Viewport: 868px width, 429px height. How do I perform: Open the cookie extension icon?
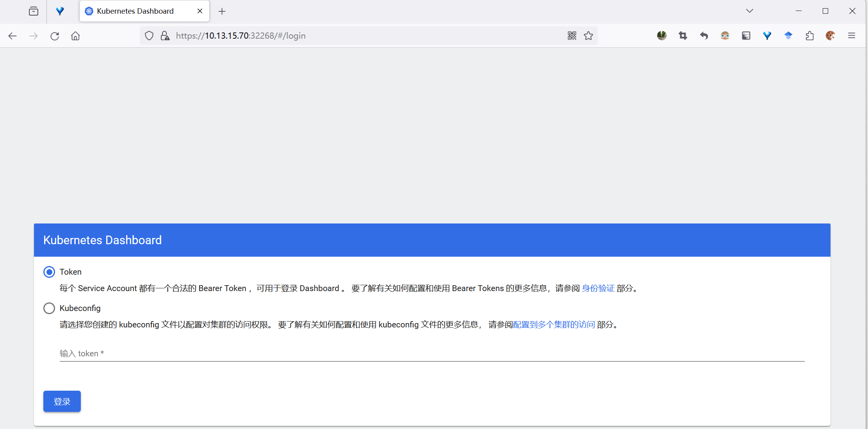[x=831, y=36]
